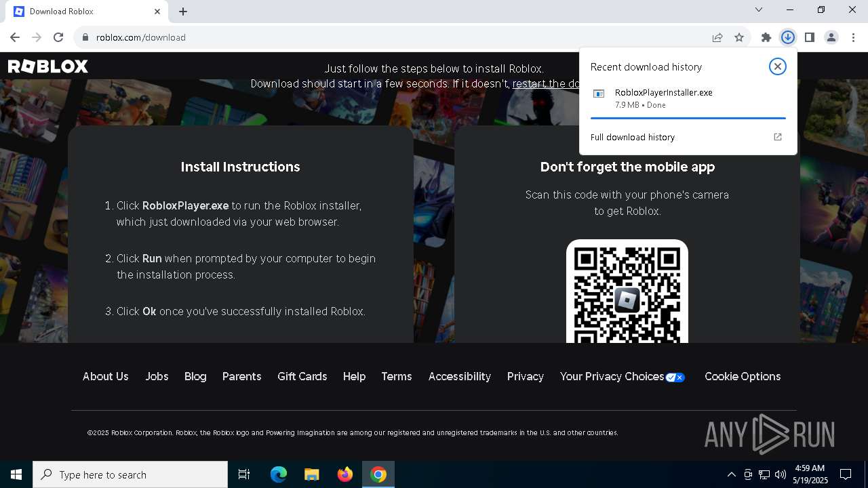Image resolution: width=868 pixels, height=488 pixels.
Task: Click the privacy choices toggle icon
Action: click(x=675, y=378)
